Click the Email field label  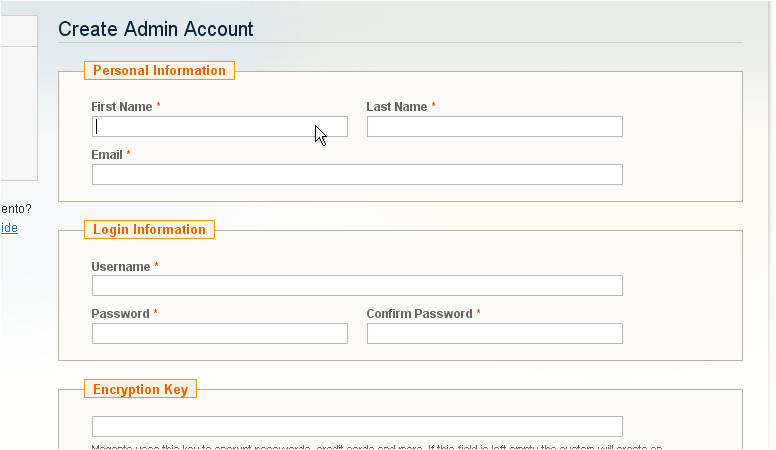[107, 155]
